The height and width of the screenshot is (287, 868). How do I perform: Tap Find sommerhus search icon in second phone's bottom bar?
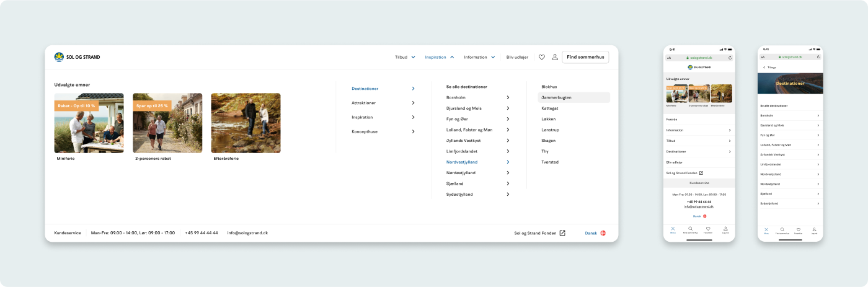click(x=782, y=229)
